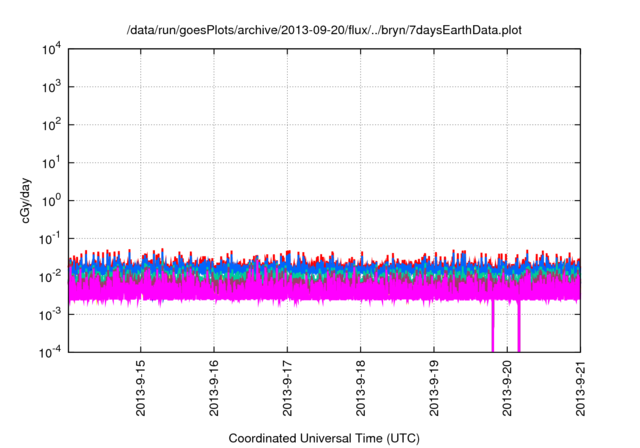Click the second magenta dropout spike after 2013-9-20
This screenshot has height=448, width=640.
519,326
